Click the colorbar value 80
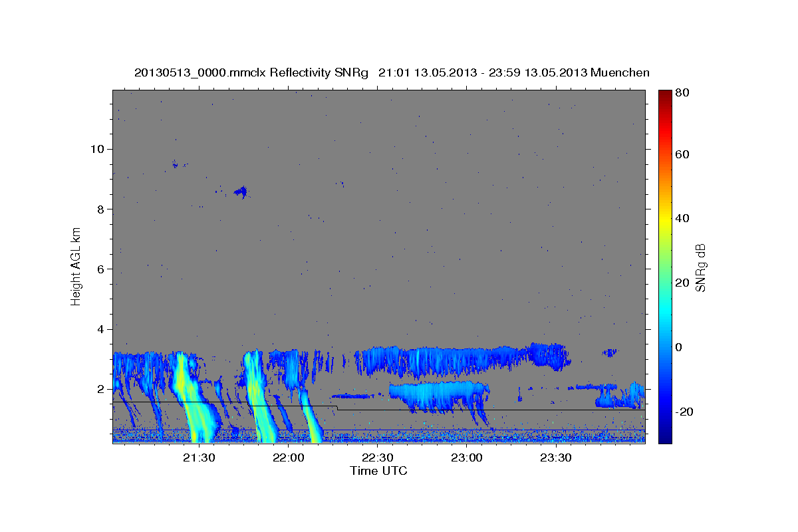Viewport: 798px width, 532px height. click(x=684, y=93)
